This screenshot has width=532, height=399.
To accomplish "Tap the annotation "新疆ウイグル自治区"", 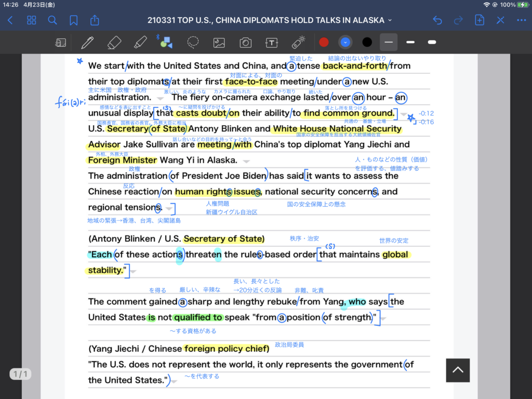I will click(231, 212).
